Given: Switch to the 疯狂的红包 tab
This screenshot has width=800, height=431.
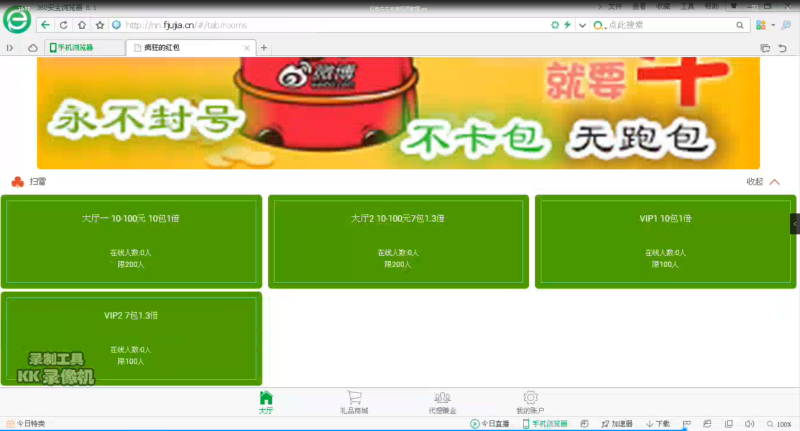Looking at the screenshot, I should click(189, 47).
